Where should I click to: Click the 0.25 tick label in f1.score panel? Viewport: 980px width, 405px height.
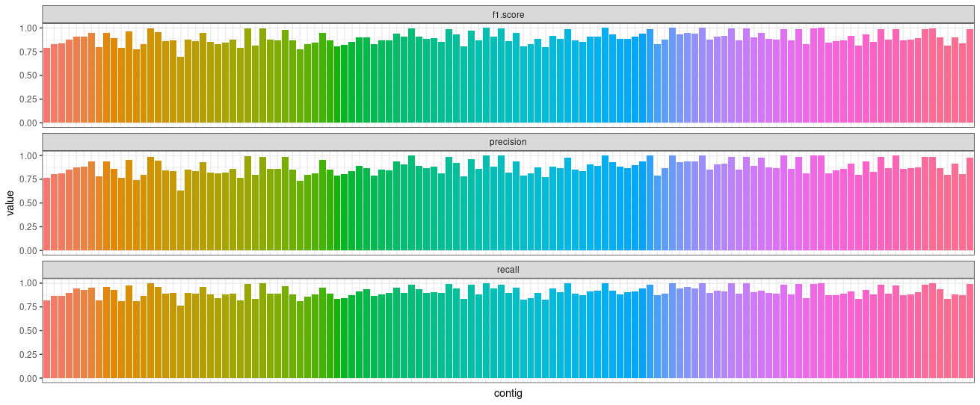point(28,99)
